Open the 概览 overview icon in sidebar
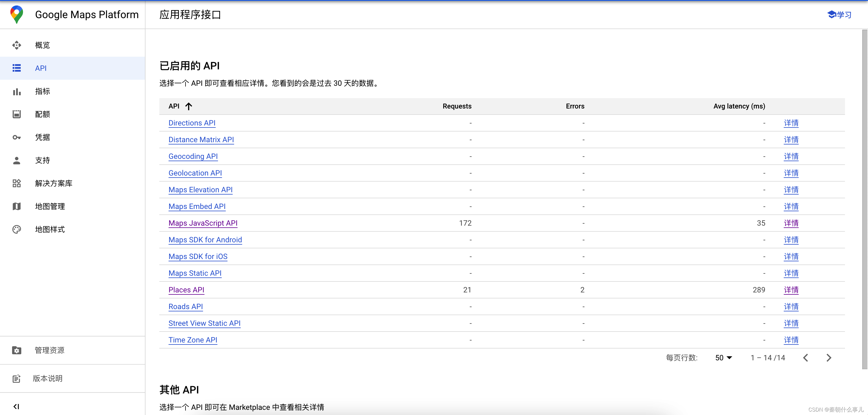This screenshot has width=868, height=415. pyautogui.click(x=16, y=45)
